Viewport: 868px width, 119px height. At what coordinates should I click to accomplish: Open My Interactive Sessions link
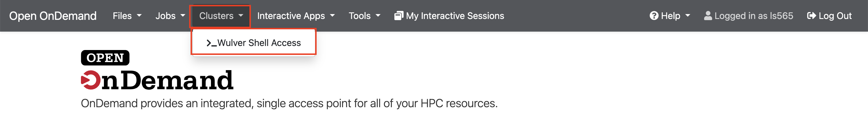click(449, 16)
